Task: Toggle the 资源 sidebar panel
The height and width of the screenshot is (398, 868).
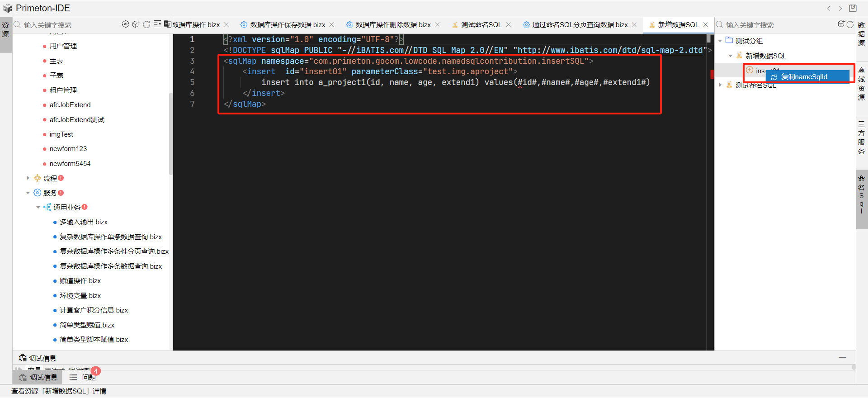Action: (5, 30)
